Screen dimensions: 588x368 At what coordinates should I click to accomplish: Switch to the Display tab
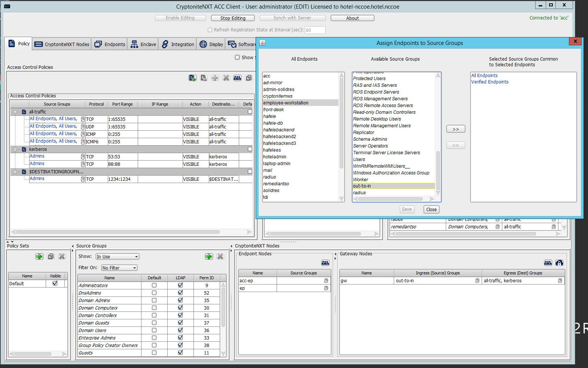(x=211, y=44)
